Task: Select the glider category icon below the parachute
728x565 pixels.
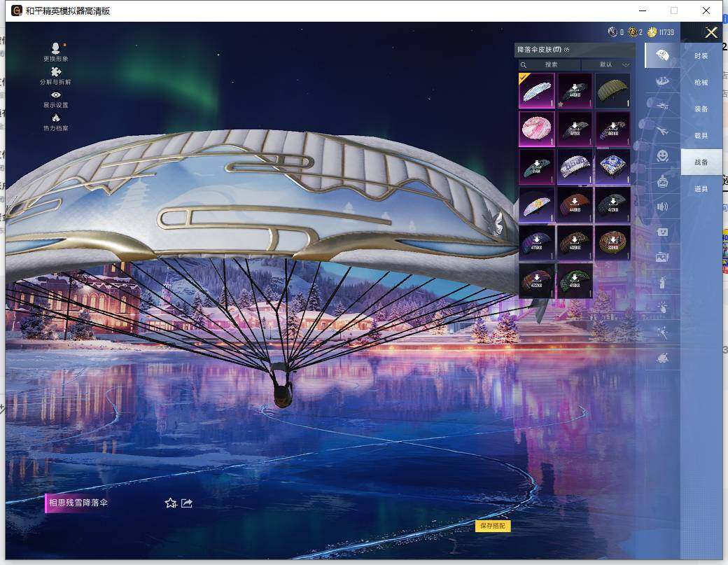Action: click(x=662, y=81)
